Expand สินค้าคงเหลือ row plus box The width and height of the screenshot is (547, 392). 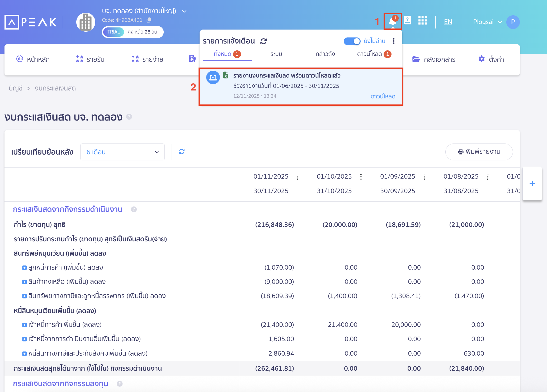24,282
